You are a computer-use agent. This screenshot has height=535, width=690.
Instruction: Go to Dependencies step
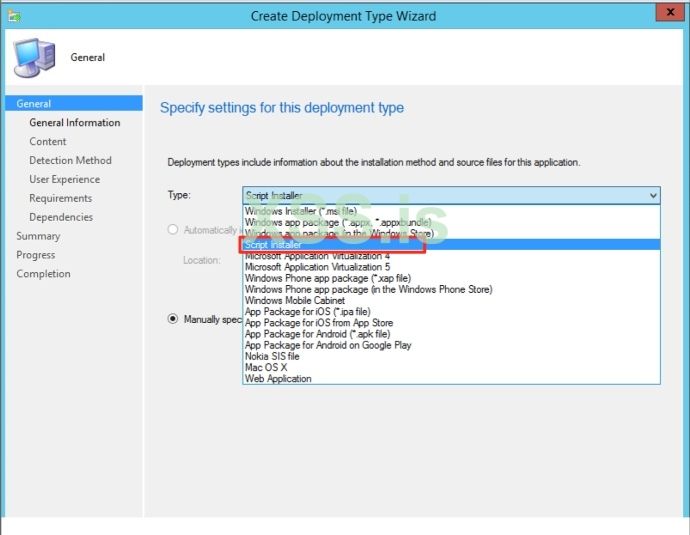[61, 217]
